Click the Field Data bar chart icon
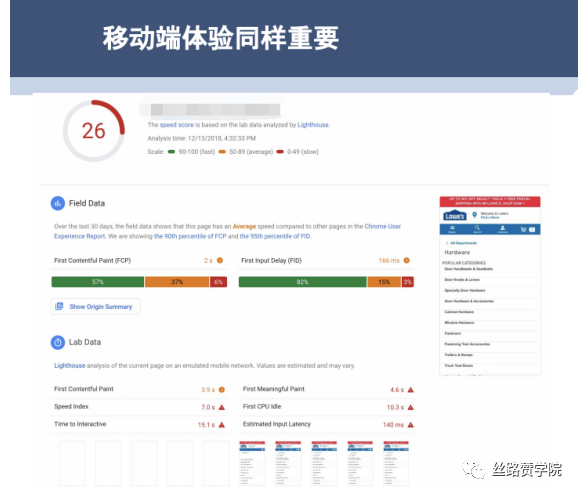Viewport: 580px width, 495px height. click(x=58, y=203)
